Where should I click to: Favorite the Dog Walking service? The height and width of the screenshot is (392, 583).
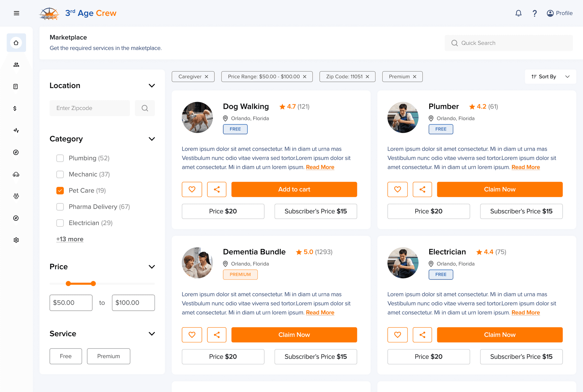tap(192, 190)
